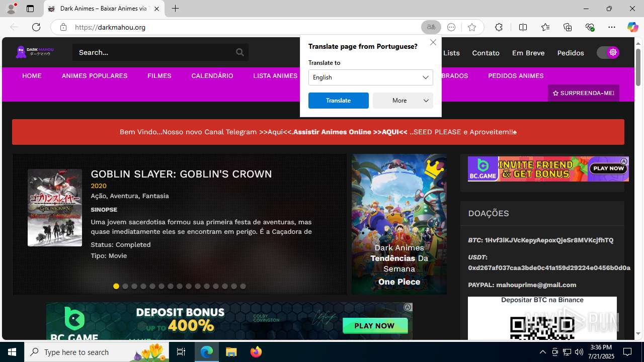Select the second carousel dot
The width and height of the screenshot is (644, 362).
[125, 286]
